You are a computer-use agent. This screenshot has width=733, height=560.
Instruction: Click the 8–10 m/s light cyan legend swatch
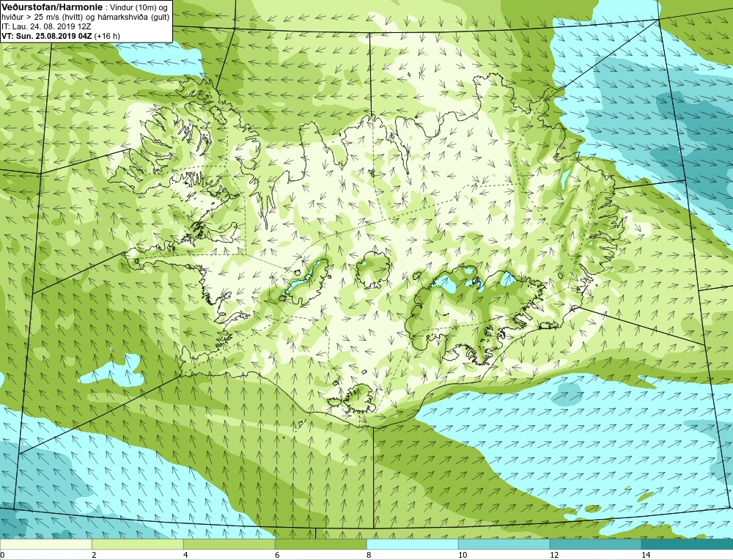(412, 545)
